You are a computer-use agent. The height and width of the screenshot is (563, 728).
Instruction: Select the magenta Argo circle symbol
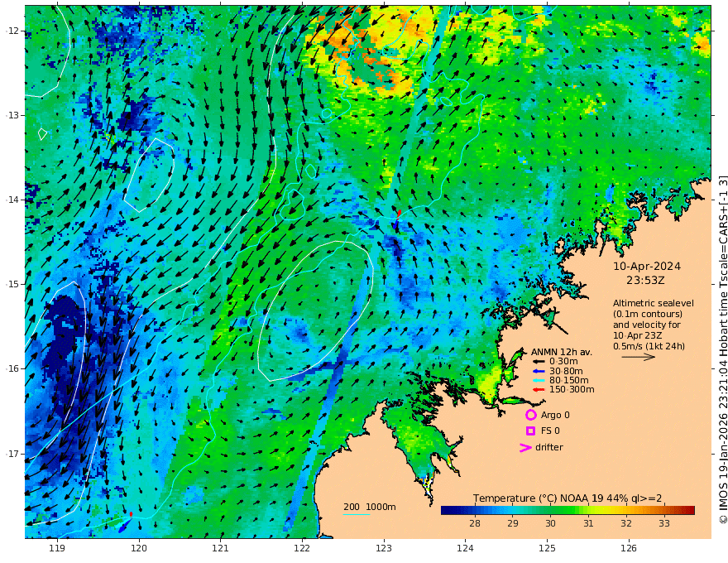pos(530,415)
